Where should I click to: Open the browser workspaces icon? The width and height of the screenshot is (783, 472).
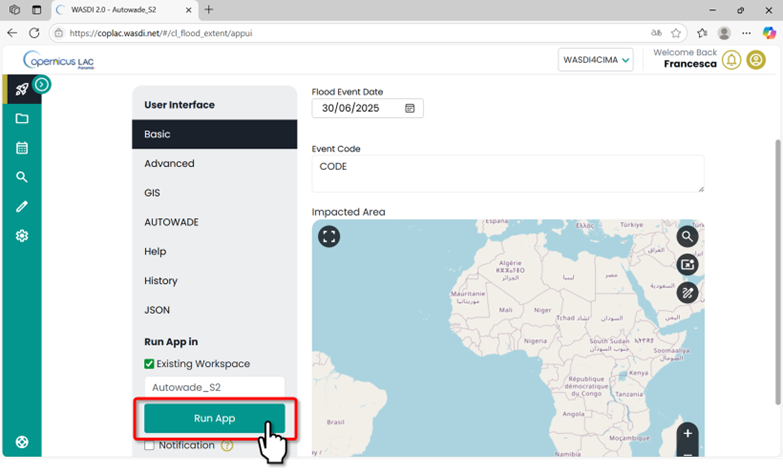(14, 9)
